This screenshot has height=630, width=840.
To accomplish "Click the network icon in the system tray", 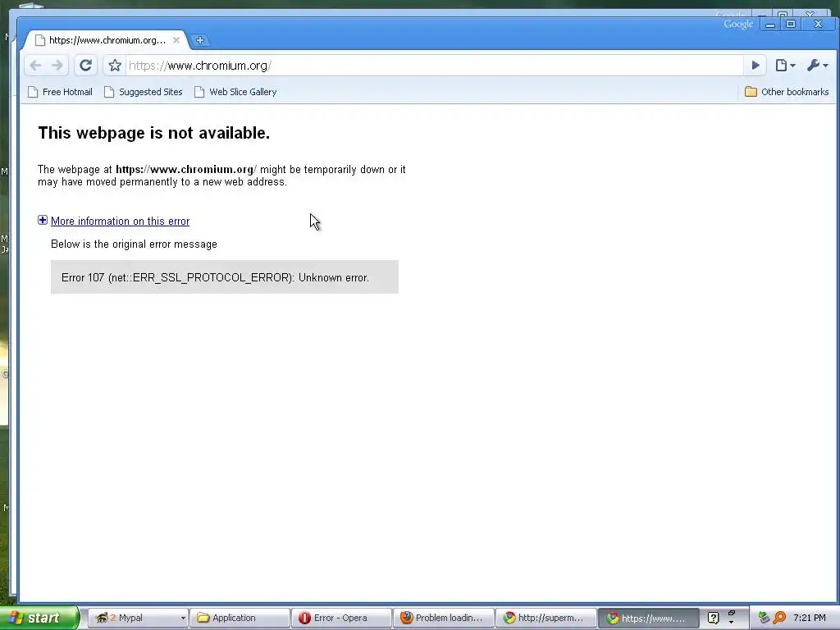I will (x=764, y=618).
